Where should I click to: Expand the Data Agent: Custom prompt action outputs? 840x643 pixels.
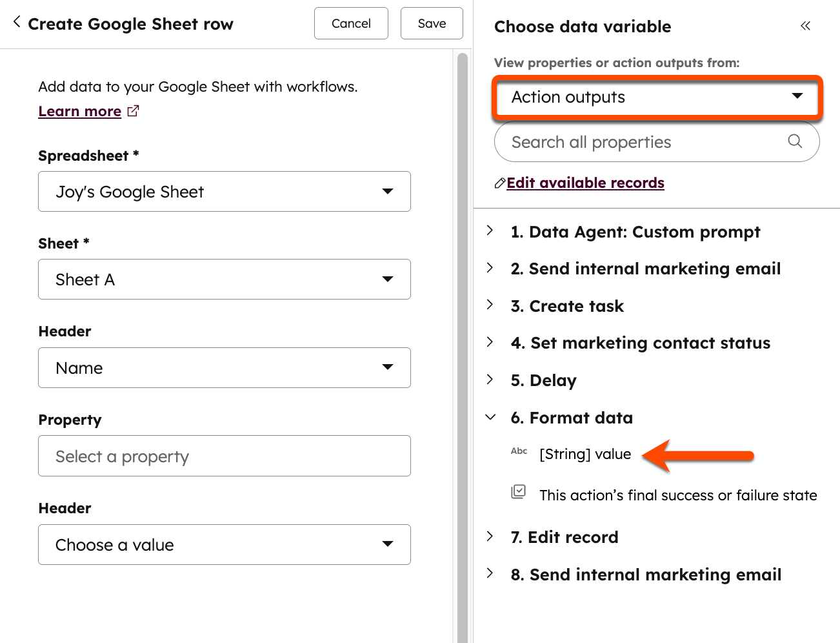(x=489, y=232)
